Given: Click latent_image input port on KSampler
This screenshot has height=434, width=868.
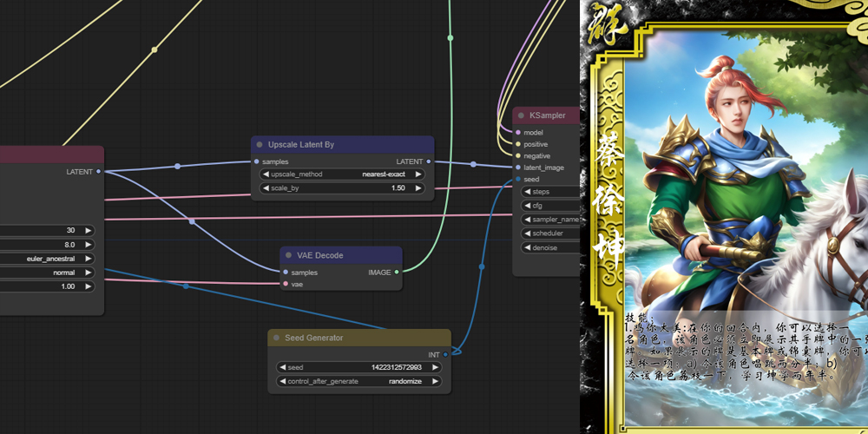Looking at the screenshot, I should pos(517,168).
